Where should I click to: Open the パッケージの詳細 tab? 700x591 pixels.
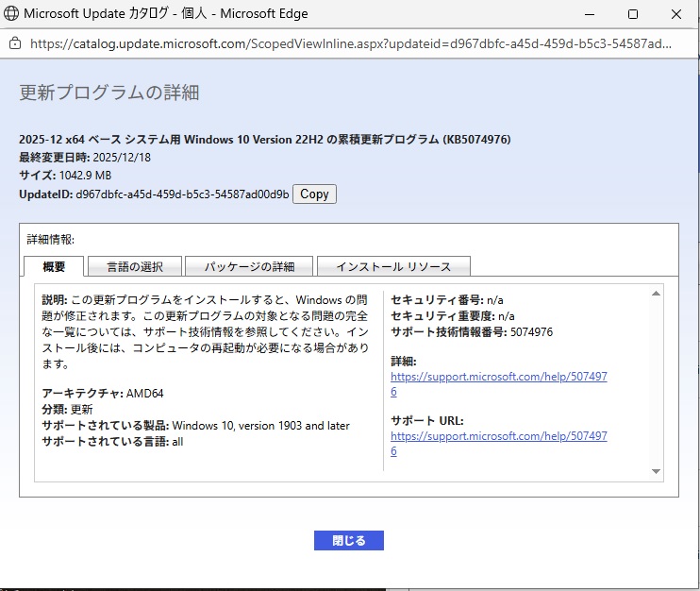[249, 266]
